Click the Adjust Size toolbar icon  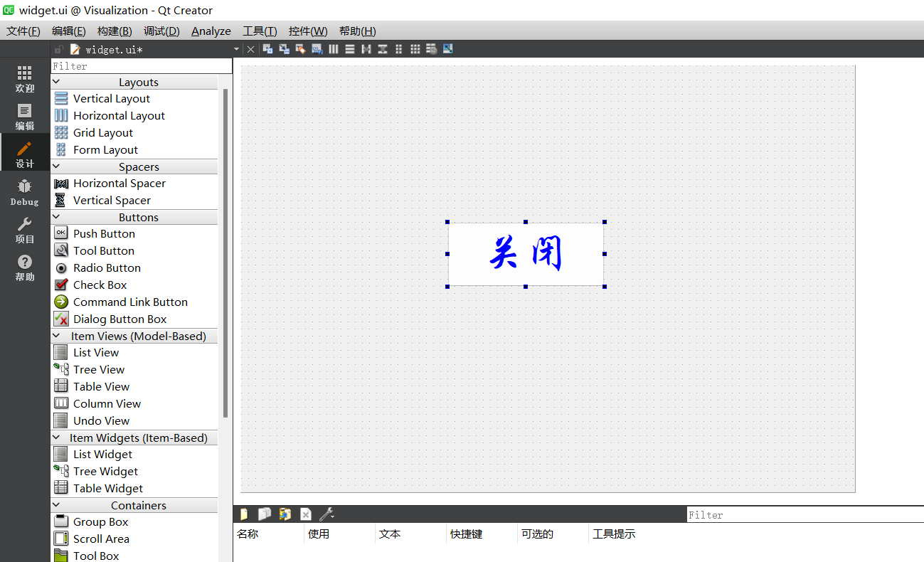[x=447, y=49]
